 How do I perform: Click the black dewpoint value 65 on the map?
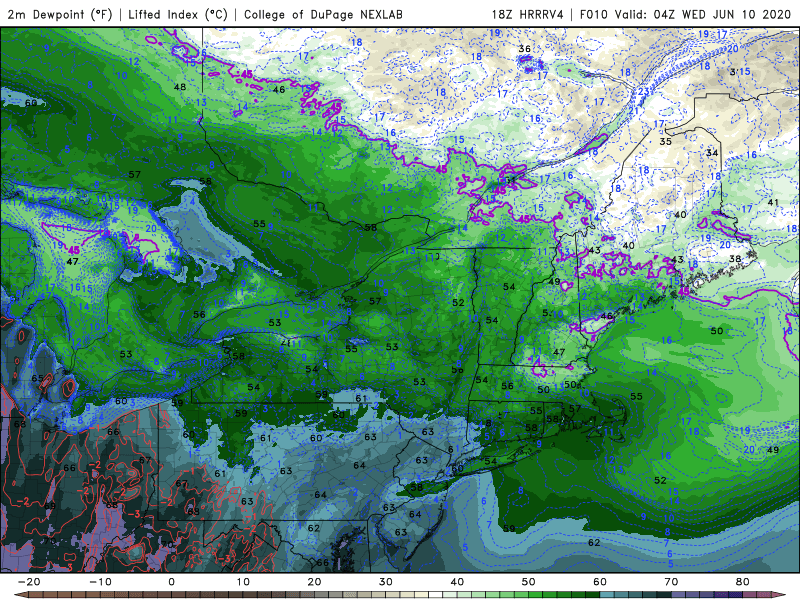coord(37,378)
